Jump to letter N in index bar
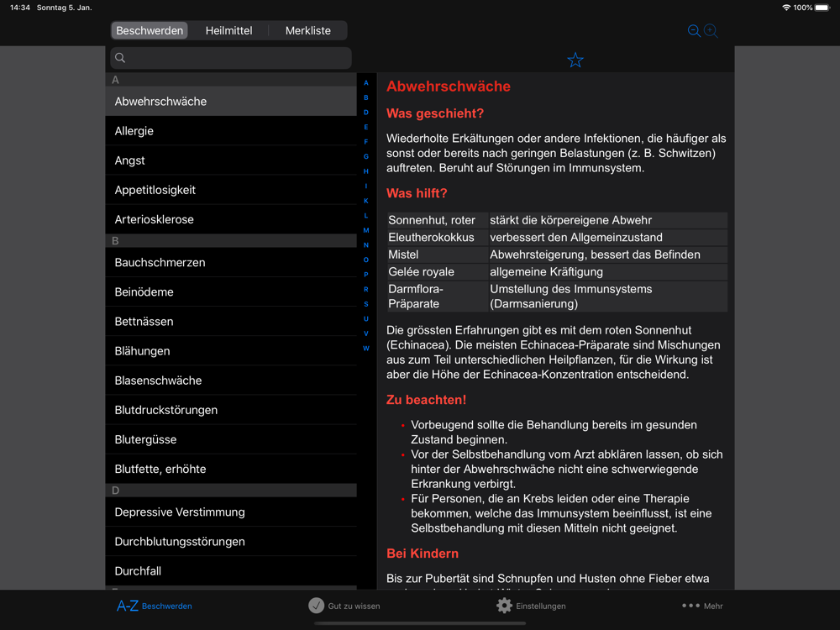840x630 pixels. click(x=366, y=244)
